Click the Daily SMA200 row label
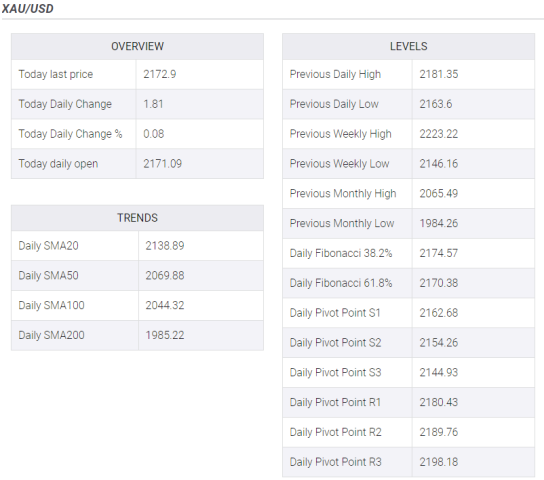544x480 pixels. (x=51, y=335)
